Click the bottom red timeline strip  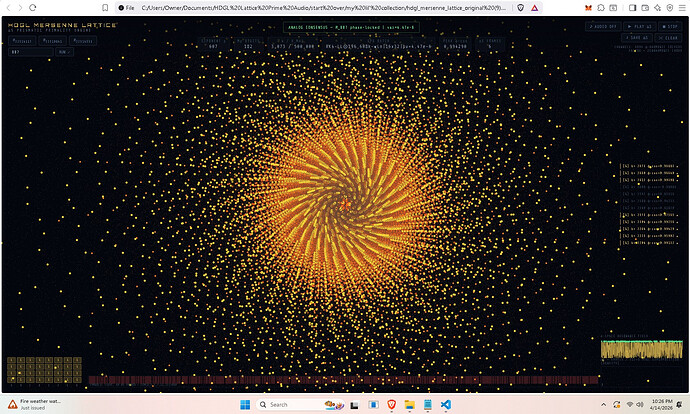342,380
